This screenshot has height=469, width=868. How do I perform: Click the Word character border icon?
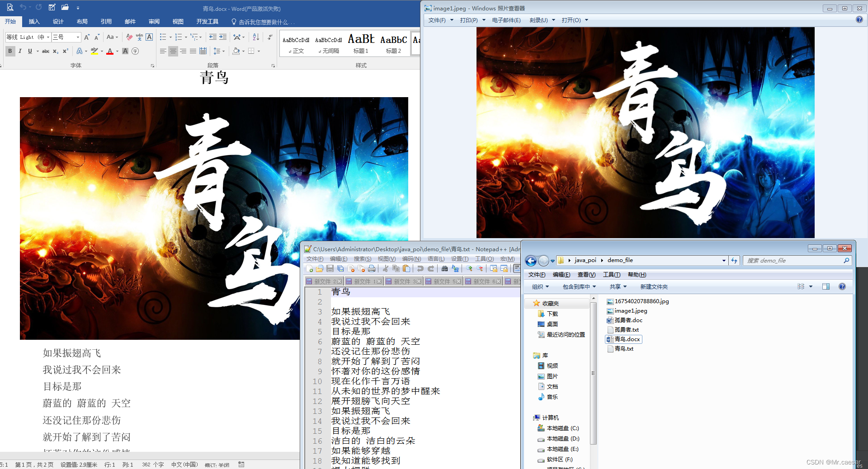pyautogui.click(x=149, y=37)
